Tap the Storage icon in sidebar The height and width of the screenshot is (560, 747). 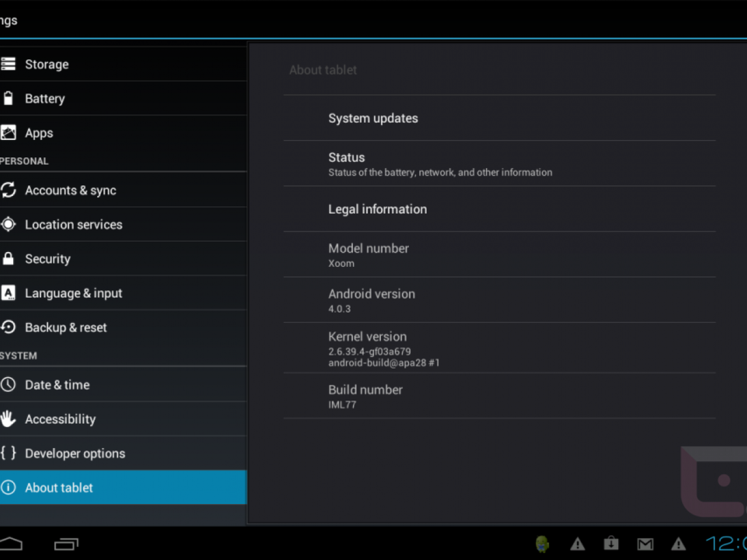point(8,64)
